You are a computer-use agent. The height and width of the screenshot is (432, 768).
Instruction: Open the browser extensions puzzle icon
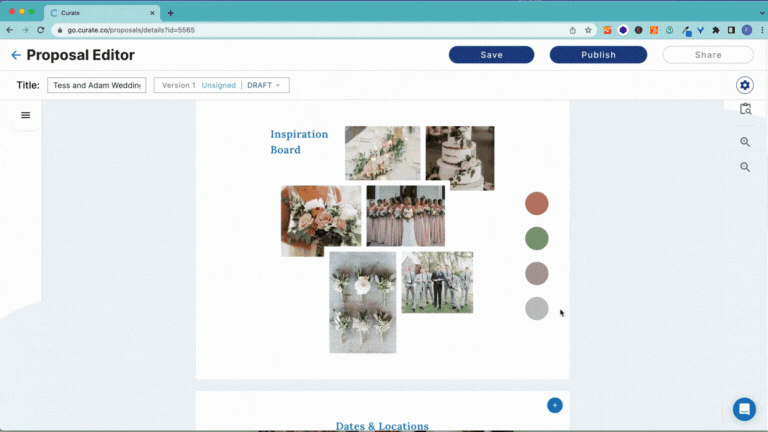pyautogui.click(x=716, y=30)
